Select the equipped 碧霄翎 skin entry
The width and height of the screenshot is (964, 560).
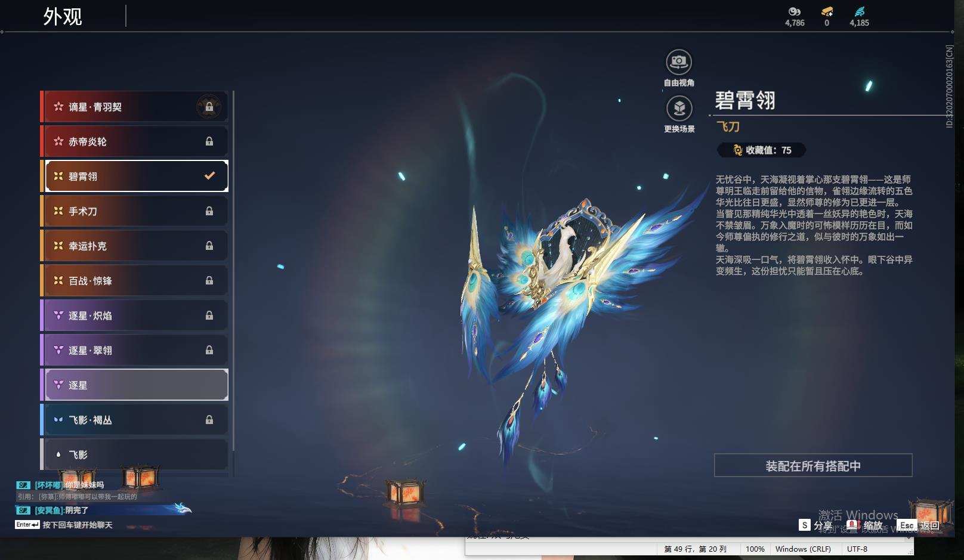coord(134,176)
